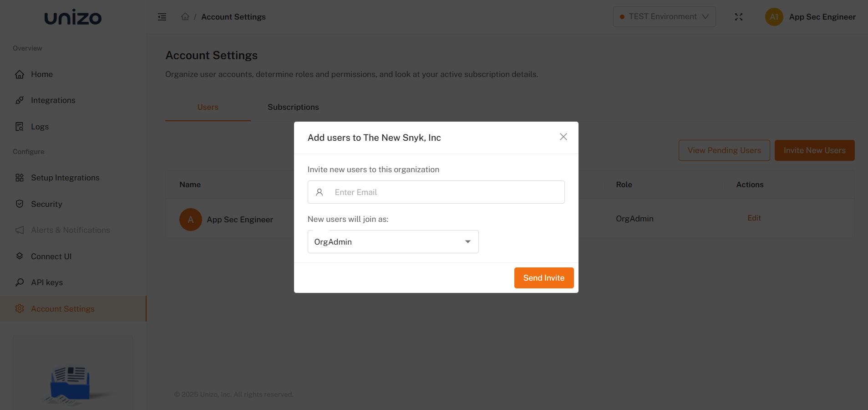Switch to the Subscriptions tab
Screen dimensions: 868x410
pos(293,107)
